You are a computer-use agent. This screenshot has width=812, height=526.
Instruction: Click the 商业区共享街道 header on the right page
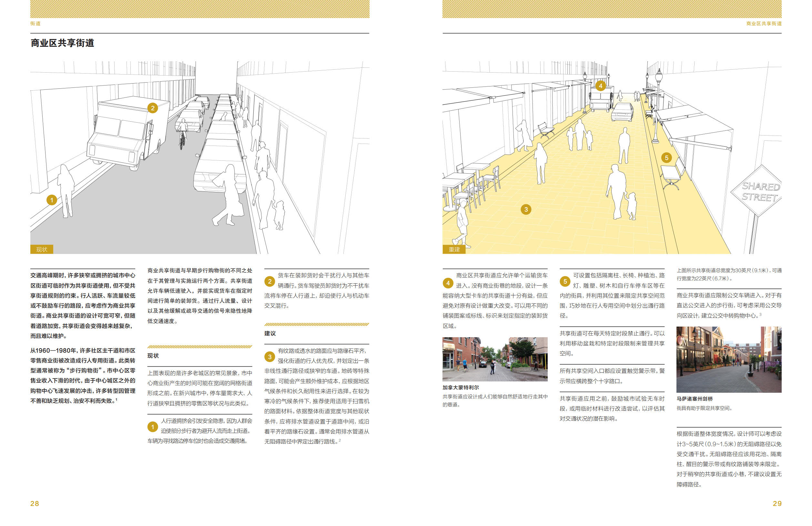pos(764,24)
